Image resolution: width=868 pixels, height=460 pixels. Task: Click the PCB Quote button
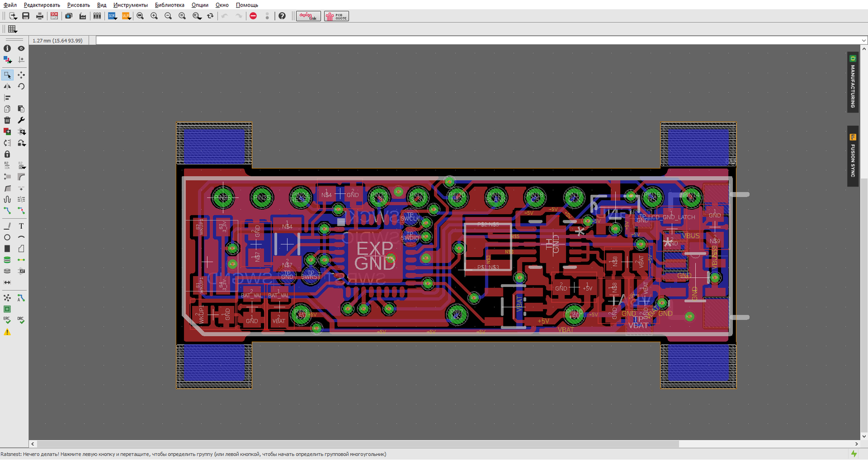coord(336,16)
